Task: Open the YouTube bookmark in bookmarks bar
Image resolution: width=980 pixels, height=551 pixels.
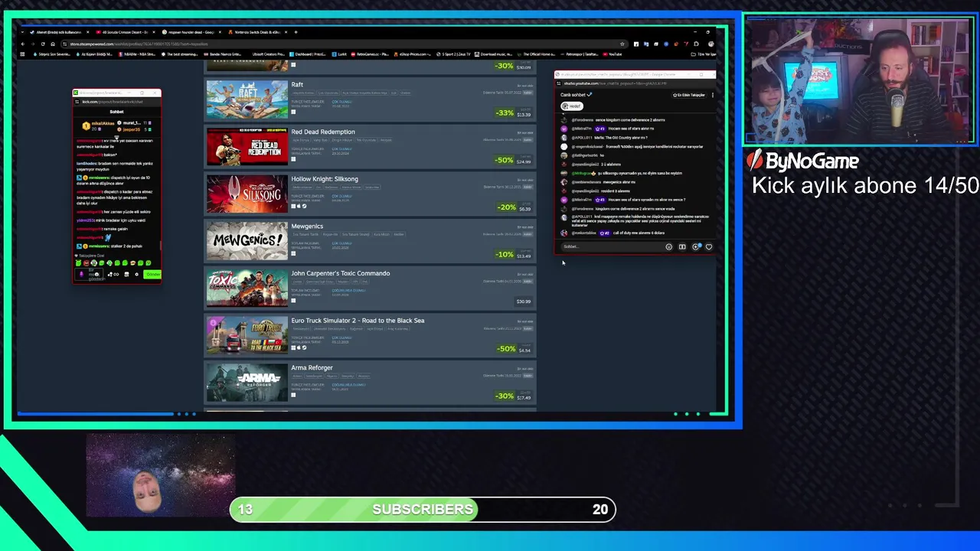Action: [x=612, y=54]
